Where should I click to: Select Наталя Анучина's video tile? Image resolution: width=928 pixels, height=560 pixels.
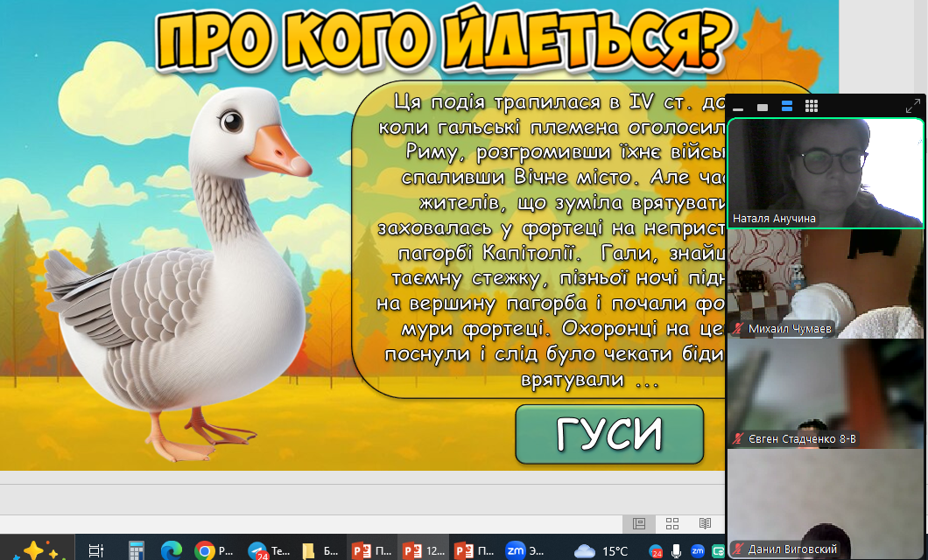point(826,173)
